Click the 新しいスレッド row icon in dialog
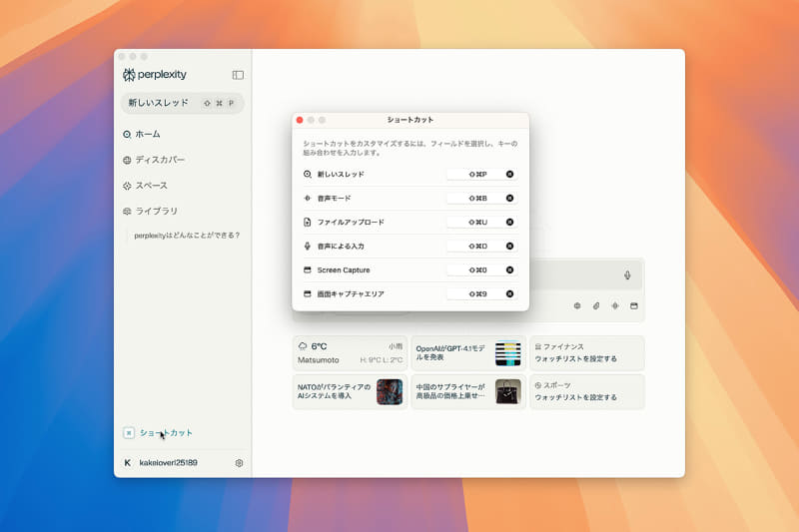799x532 pixels. point(308,174)
